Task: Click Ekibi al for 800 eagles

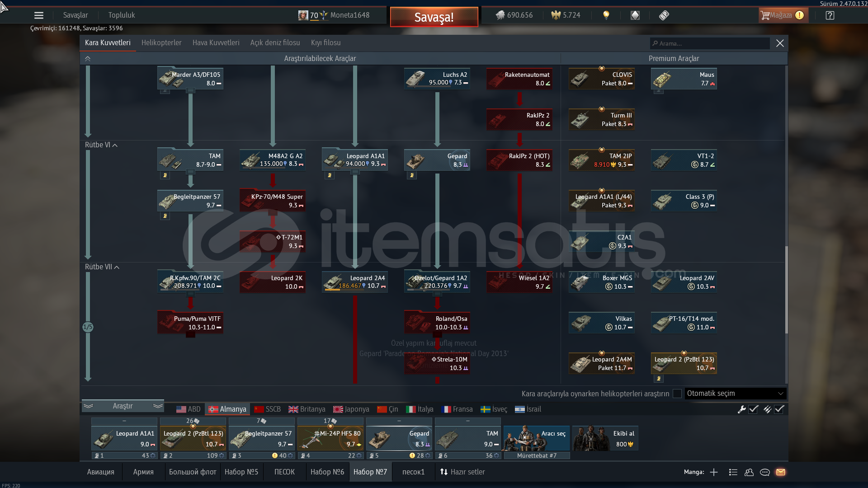Action: tap(605, 438)
